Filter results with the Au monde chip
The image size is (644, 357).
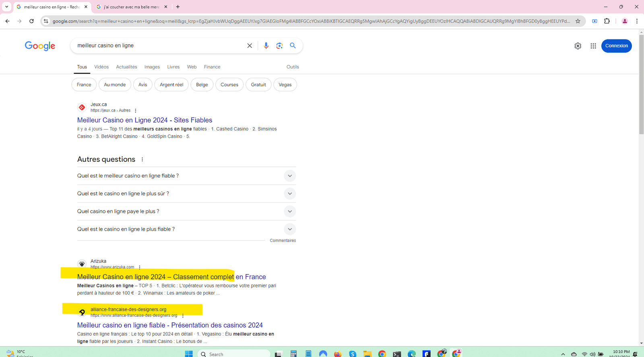pyautogui.click(x=115, y=85)
